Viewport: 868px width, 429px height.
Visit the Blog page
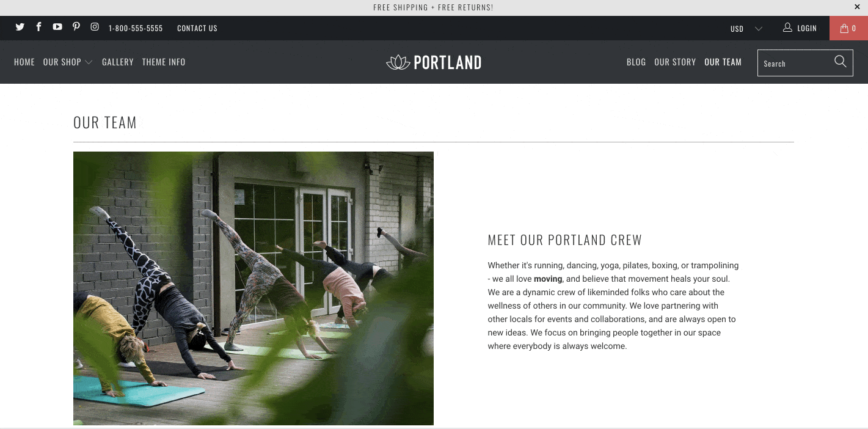(x=636, y=62)
